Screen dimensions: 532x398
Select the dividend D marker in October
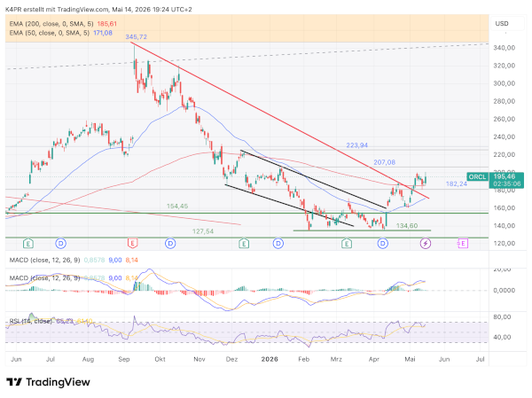170,243
